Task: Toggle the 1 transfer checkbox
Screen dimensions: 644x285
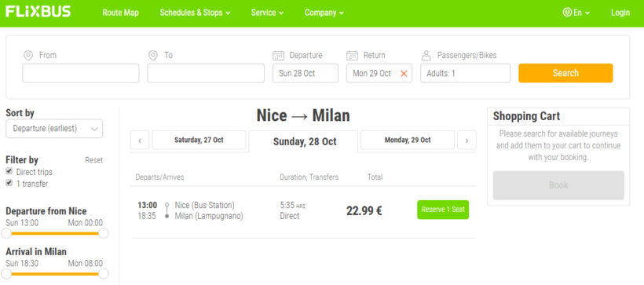Action: tap(9, 183)
